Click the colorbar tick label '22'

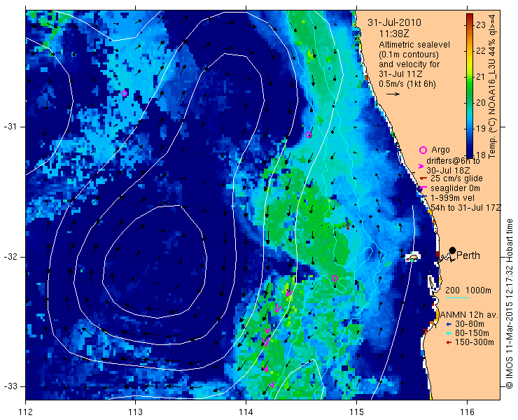pyautogui.click(x=481, y=51)
